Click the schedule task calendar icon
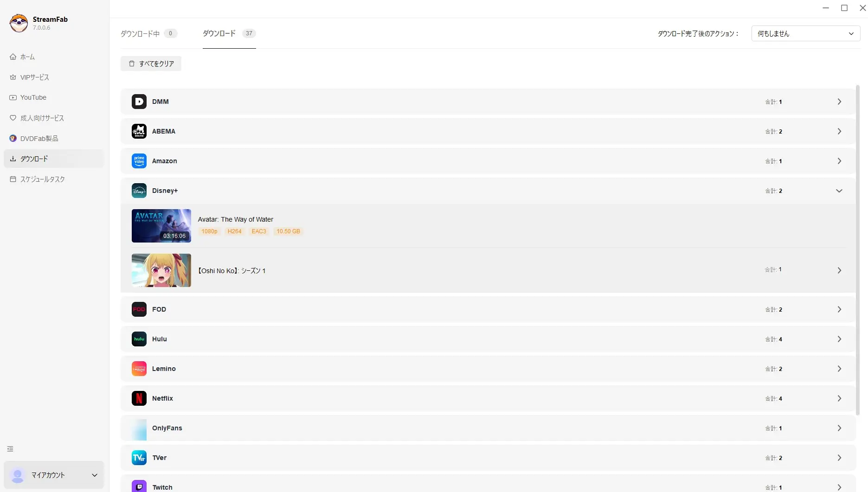Image resolution: width=868 pixels, height=492 pixels. [13, 179]
